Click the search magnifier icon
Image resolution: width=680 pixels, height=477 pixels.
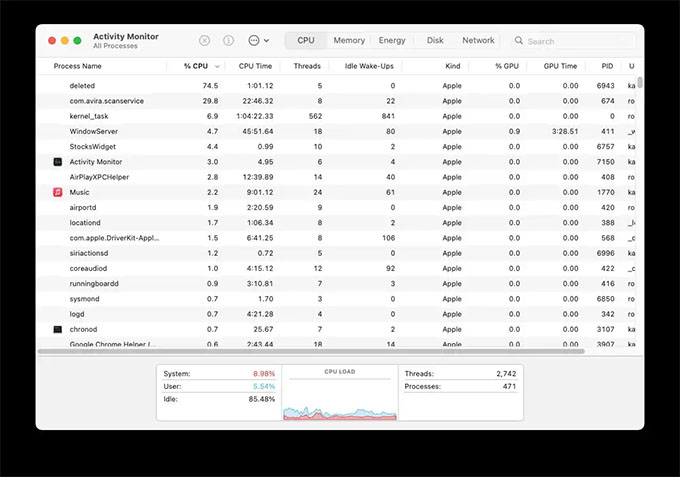click(519, 41)
